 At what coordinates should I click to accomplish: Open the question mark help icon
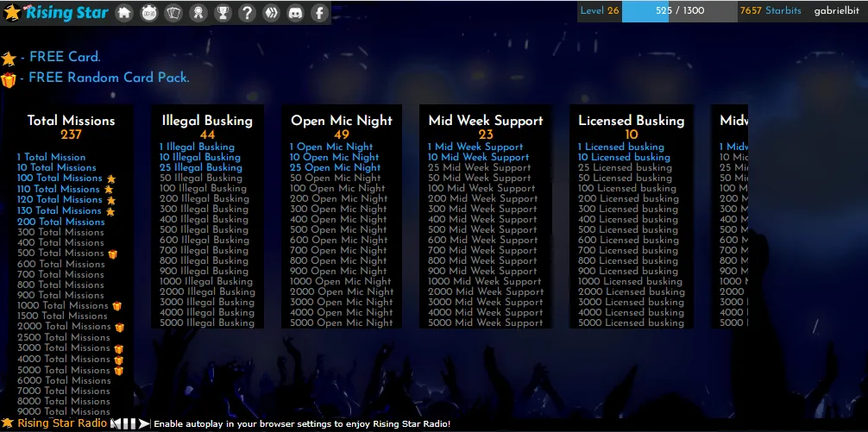click(247, 13)
